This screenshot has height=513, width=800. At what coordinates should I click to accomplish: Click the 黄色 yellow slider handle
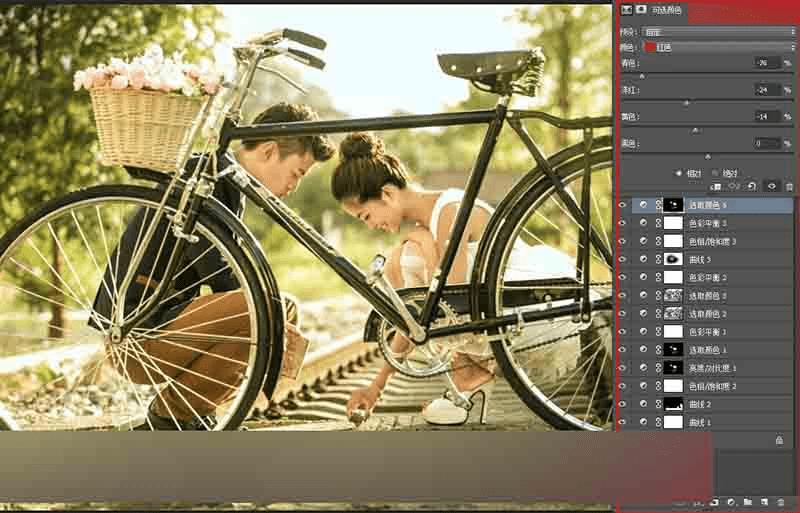(695, 131)
